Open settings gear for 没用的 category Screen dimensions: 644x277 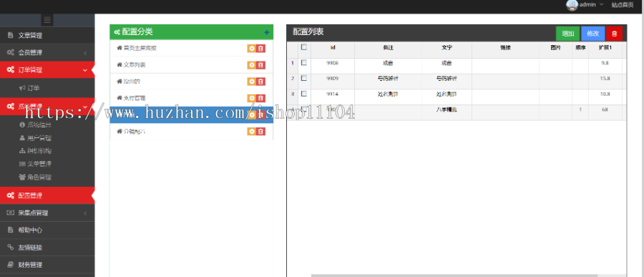pos(251,82)
